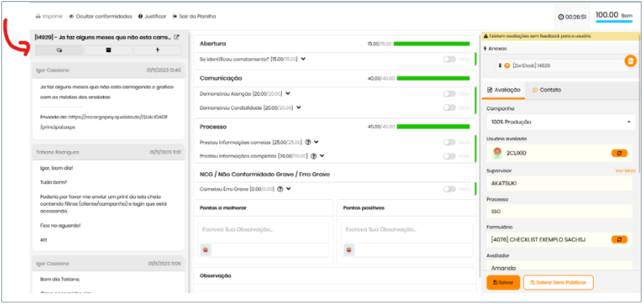644x304 pixels.
Task: Expand the Demonstrou Cordialidade item chevron
Action: 299,107
